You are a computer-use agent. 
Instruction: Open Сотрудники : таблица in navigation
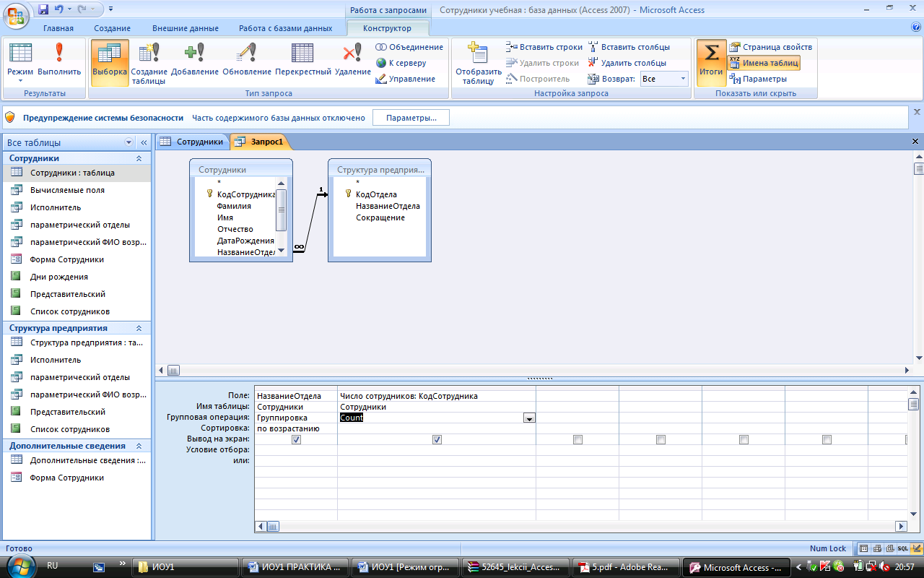[76, 173]
